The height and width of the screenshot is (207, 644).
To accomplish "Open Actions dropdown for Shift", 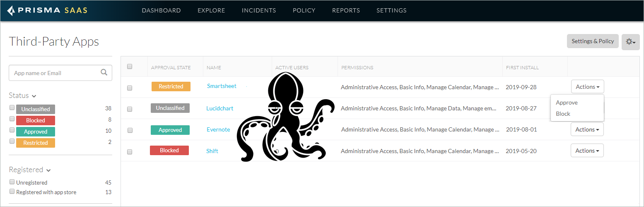I will pyautogui.click(x=587, y=151).
